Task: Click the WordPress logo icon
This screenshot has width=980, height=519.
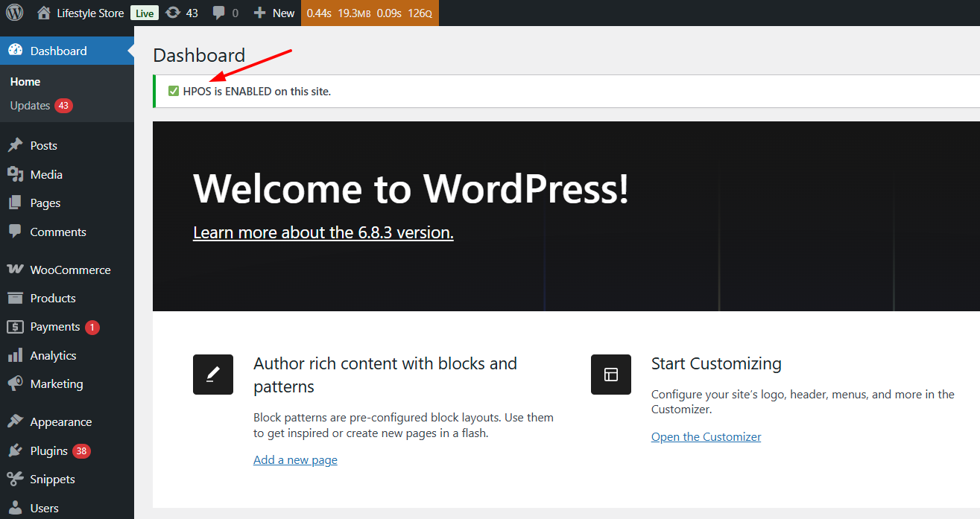Action: (x=15, y=13)
